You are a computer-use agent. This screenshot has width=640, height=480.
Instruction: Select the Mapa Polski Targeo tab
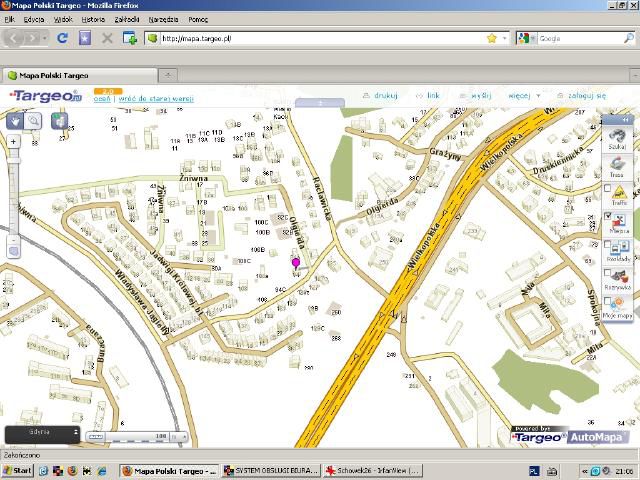tap(80, 76)
